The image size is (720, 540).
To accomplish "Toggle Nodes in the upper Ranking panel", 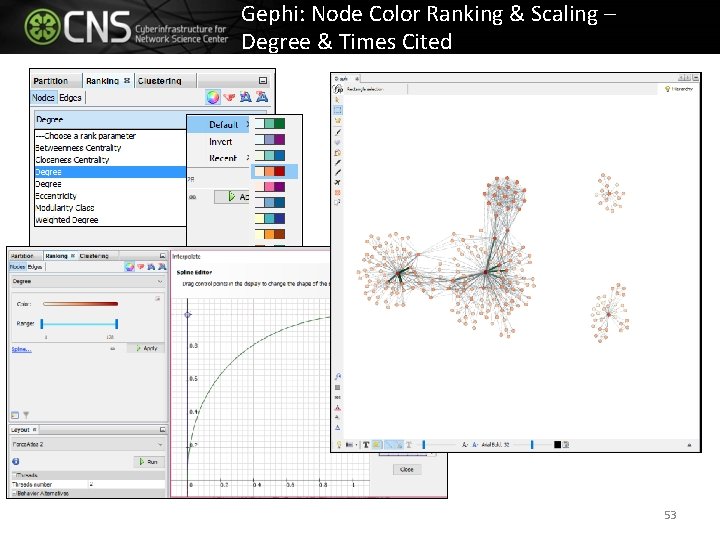I will point(44,97).
